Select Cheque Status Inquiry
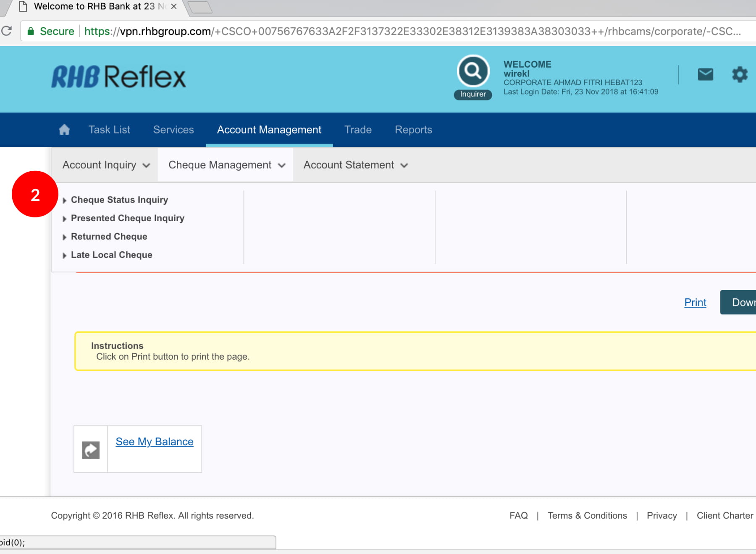756x554 pixels. [119, 200]
